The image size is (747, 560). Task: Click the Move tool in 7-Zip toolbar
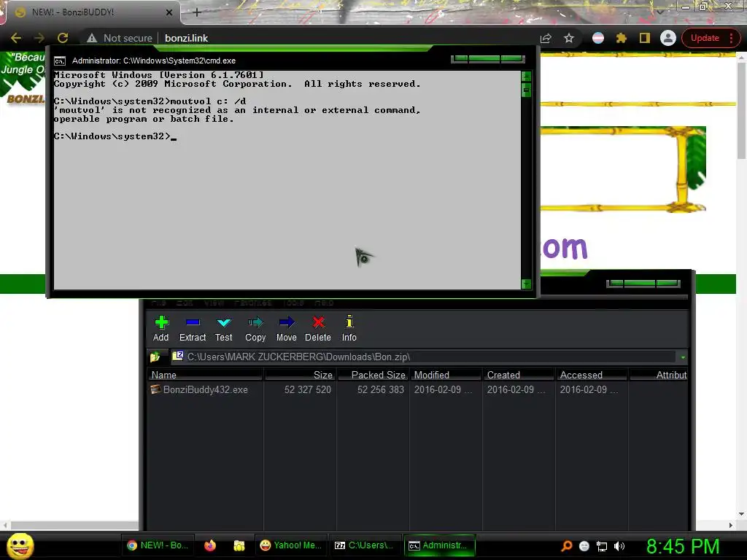coord(286,329)
